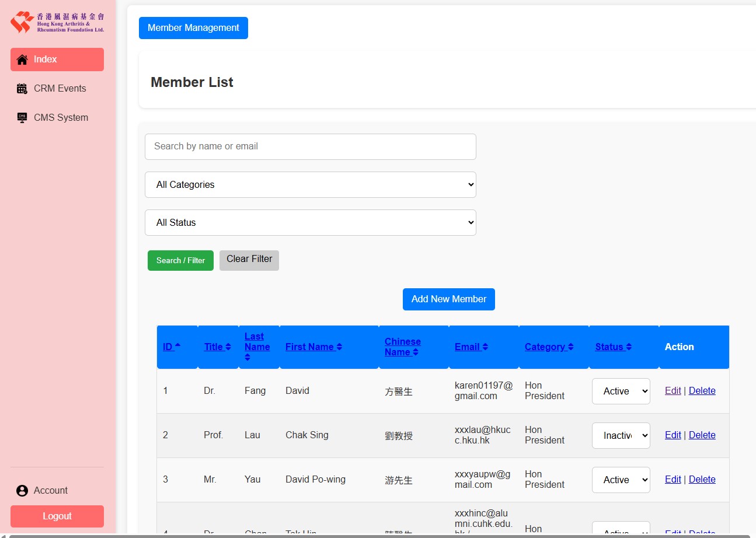Focus the Search by name or email field

(310, 146)
